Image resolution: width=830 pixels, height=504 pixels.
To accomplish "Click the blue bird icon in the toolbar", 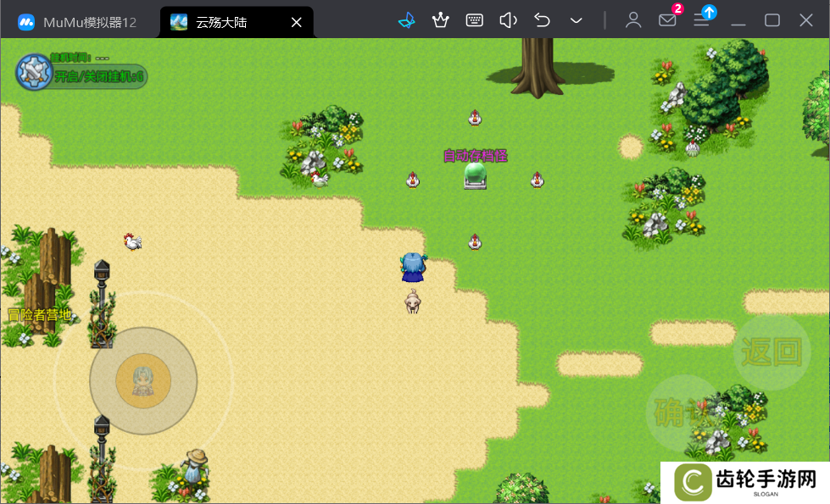I will tap(407, 20).
